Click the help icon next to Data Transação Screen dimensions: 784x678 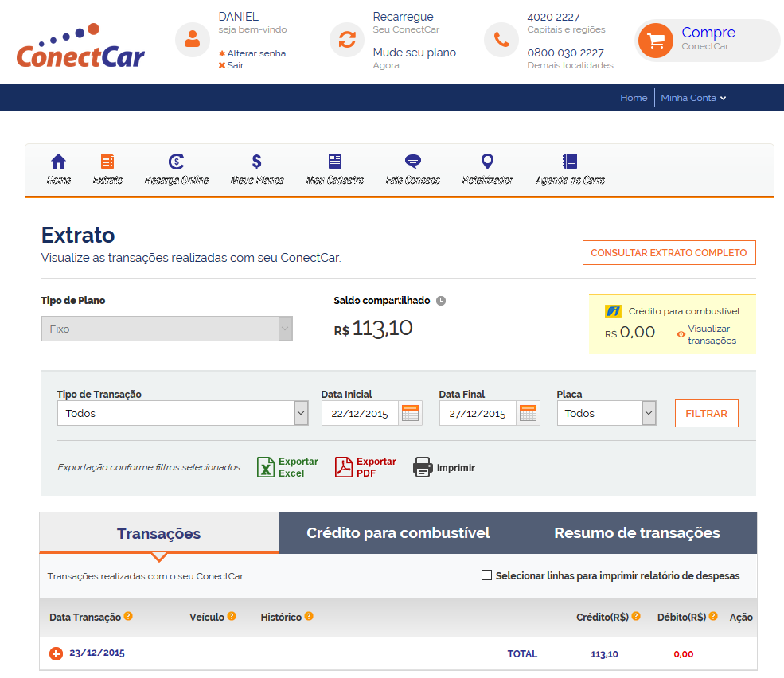pyautogui.click(x=128, y=616)
